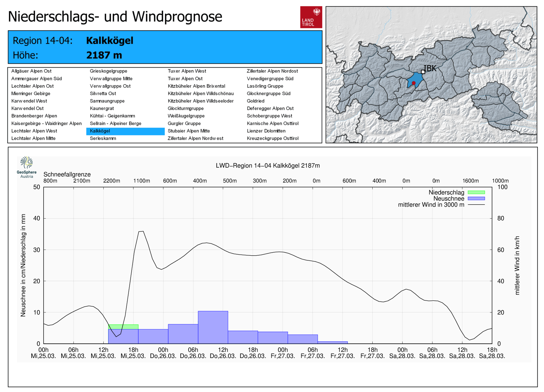
Task: Open Kühtai - Geigenkamm forecast
Action: 113,116
